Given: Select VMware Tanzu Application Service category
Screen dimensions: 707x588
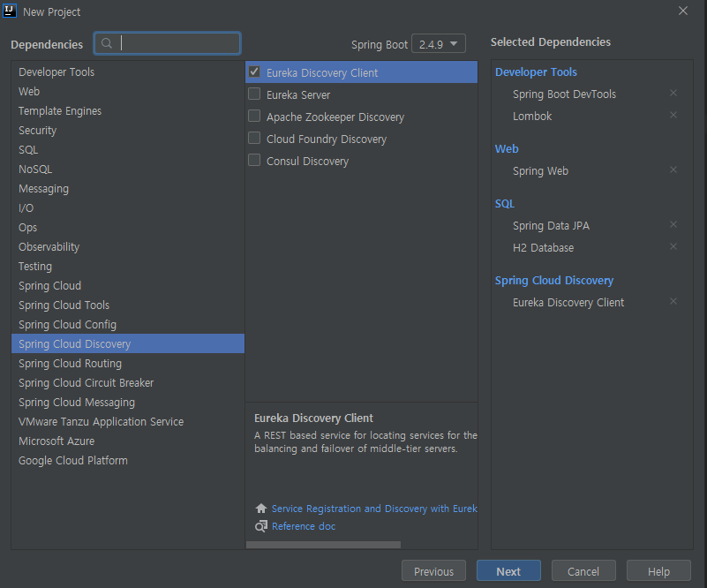Looking at the screenshot, I should click(128, 421).
